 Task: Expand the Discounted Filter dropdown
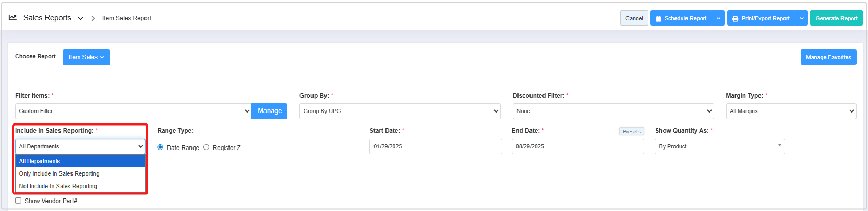click(613, 111)
